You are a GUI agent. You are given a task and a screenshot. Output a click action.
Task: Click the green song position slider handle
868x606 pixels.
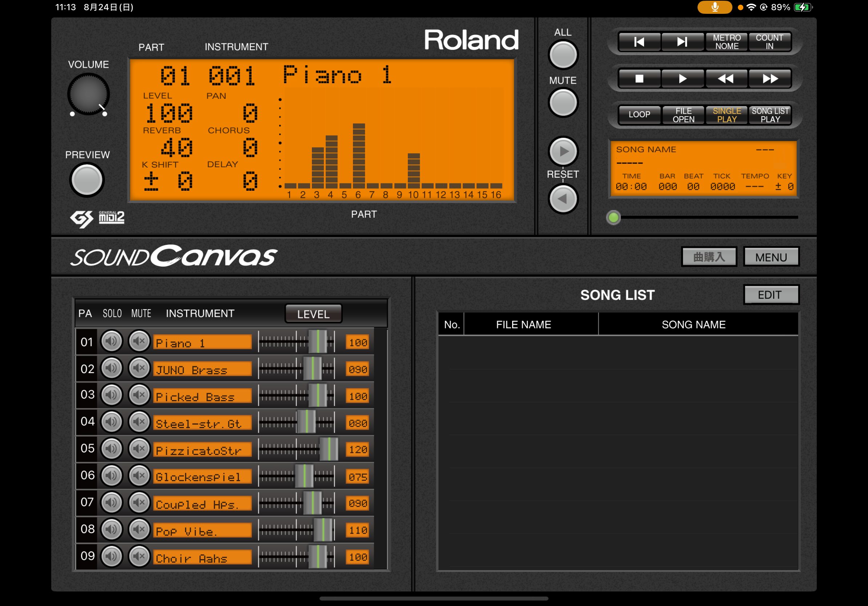point(613,217)
